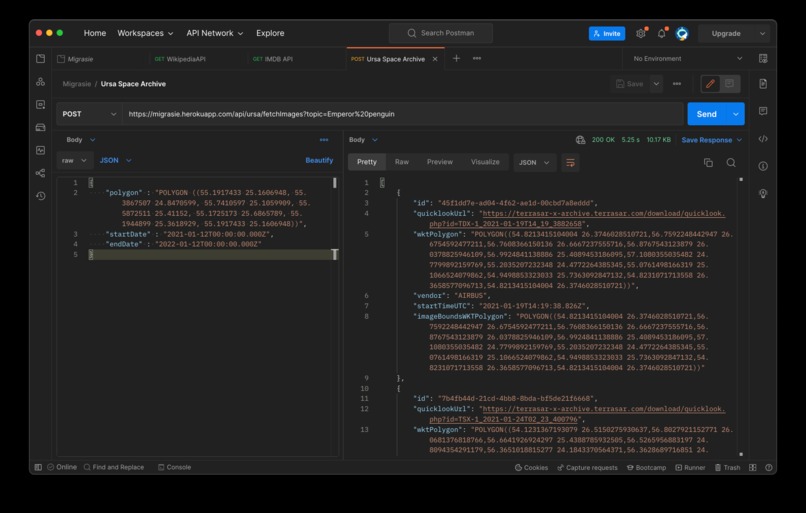
Task: Go to Explore in the header
Action: 270,33
